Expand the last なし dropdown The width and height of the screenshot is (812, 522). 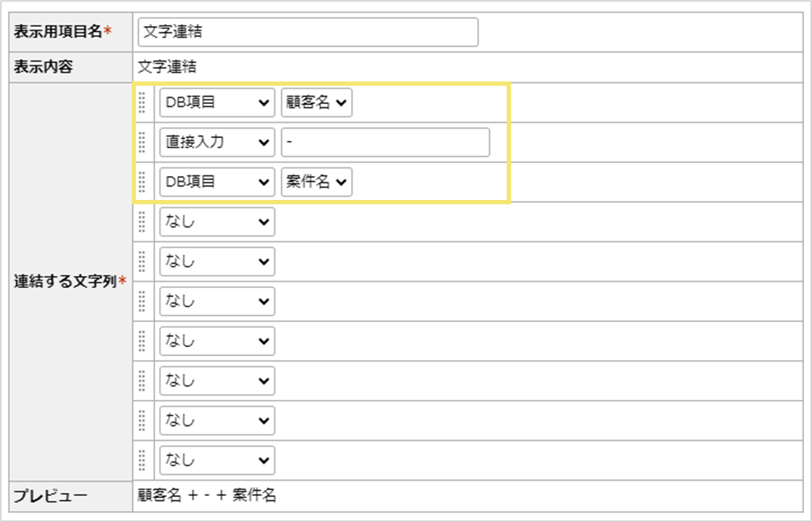216,459
